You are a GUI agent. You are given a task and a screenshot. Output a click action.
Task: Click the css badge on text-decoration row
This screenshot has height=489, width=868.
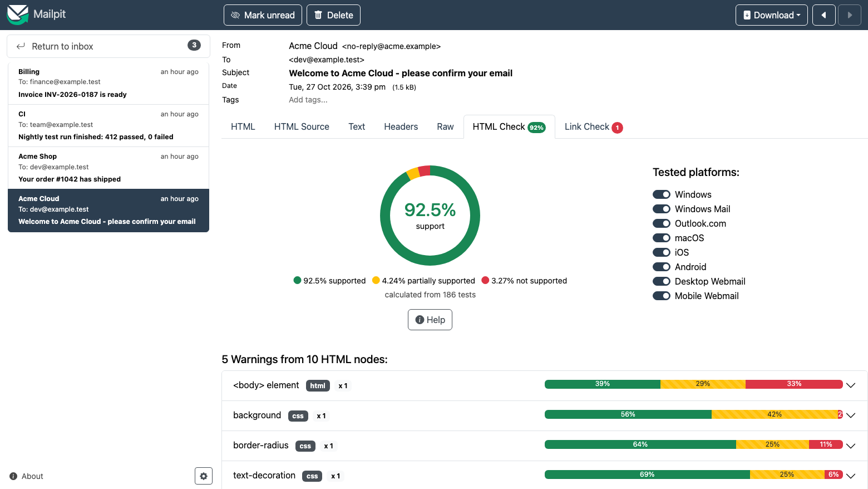(x=312, y=476)
